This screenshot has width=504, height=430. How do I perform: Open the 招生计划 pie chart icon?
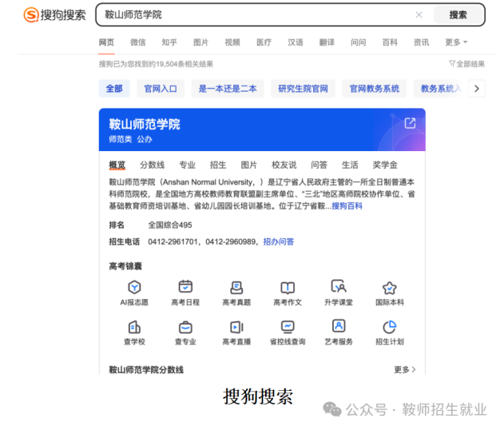tap(389, 327)
